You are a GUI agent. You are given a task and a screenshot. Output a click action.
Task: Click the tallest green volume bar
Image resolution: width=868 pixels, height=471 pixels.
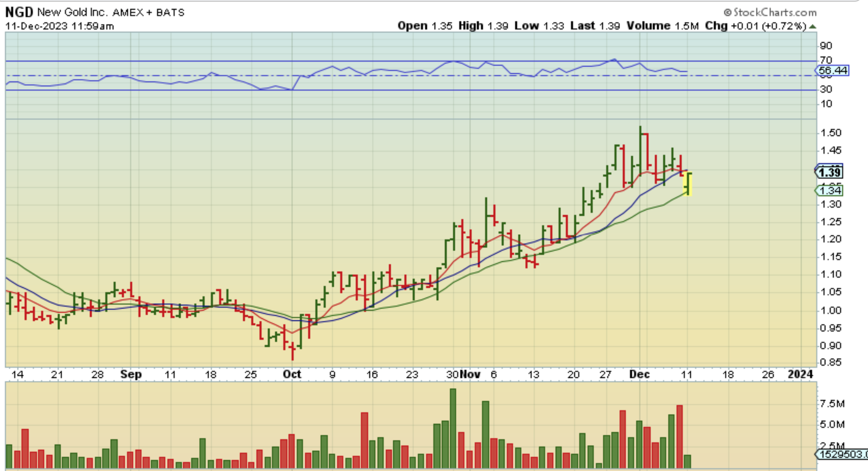453,427
